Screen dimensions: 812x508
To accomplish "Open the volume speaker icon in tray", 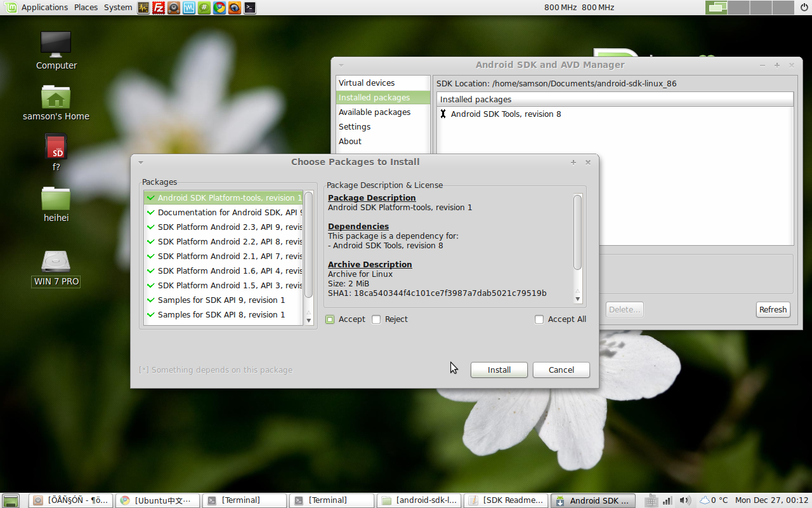I will 684,500.
